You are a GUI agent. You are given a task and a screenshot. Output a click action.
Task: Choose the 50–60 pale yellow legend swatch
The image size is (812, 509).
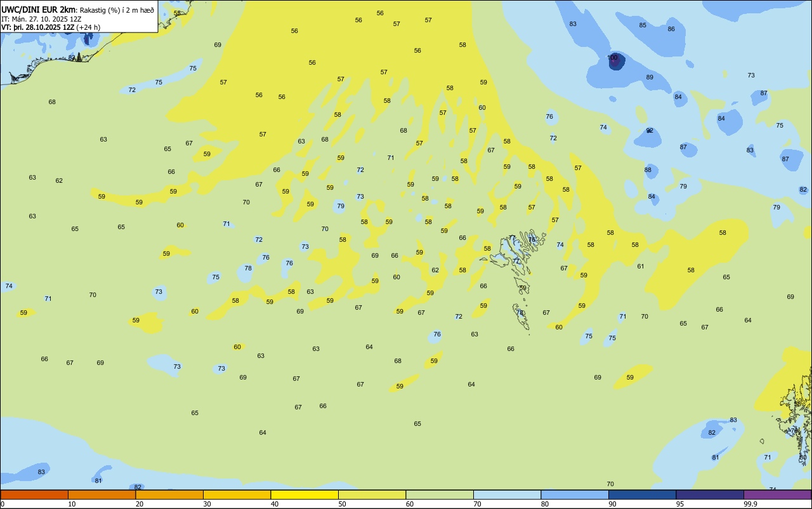point(372,494)
